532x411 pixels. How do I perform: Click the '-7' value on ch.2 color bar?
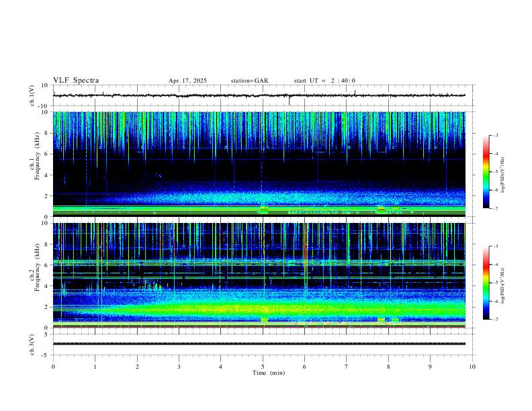[x=496, y=320]
